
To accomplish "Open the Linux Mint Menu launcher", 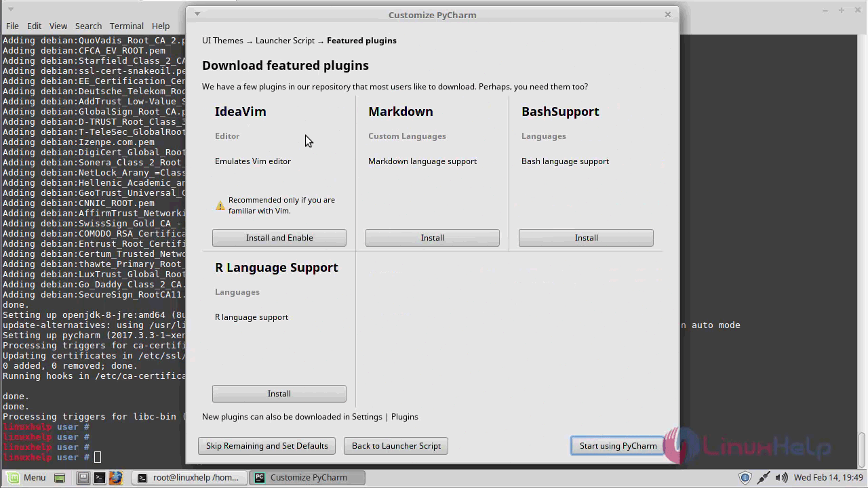I will point(26,477).
